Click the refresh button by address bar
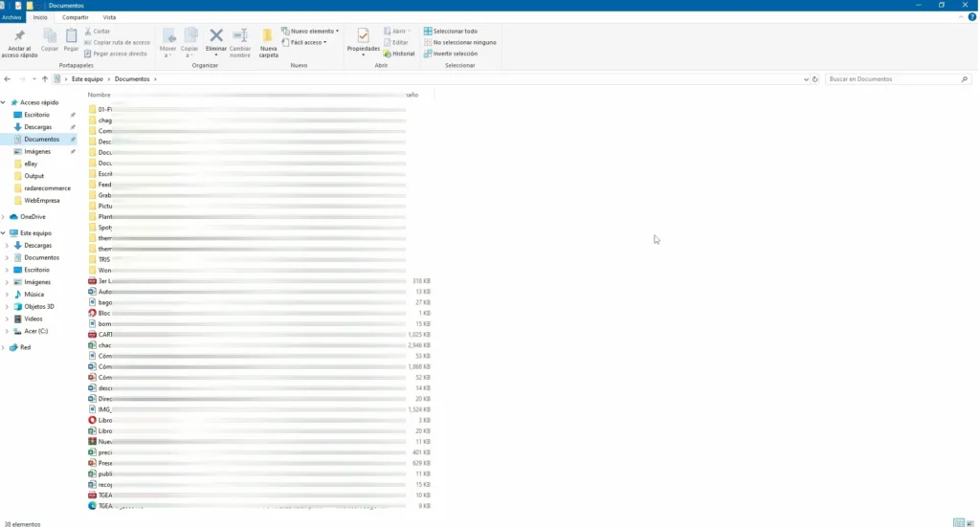 [x=814, y=79]
